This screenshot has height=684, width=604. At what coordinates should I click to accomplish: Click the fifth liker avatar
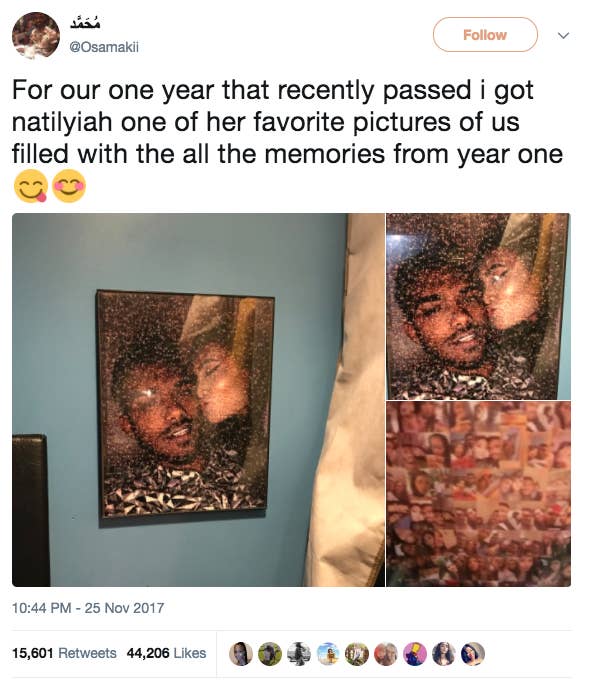[357, 653]
